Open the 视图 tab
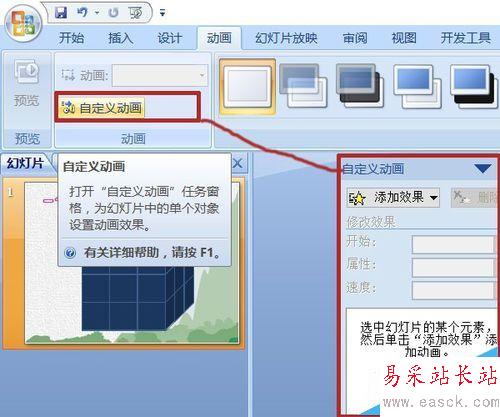The image size is (500, 417). pos(404,38)
